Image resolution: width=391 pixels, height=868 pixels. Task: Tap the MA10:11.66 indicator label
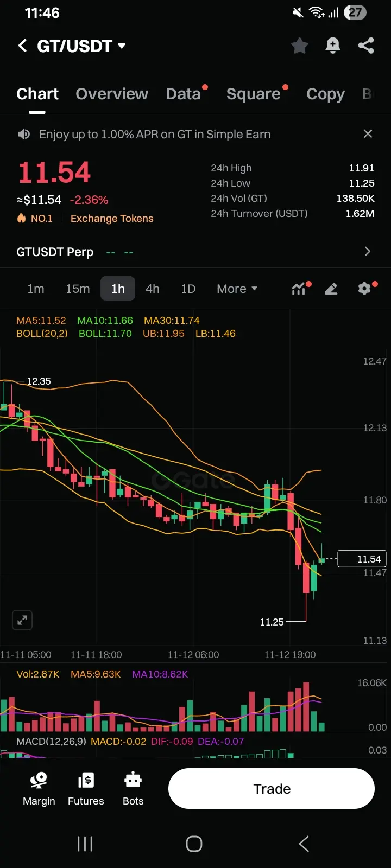[x=105, y=320]
